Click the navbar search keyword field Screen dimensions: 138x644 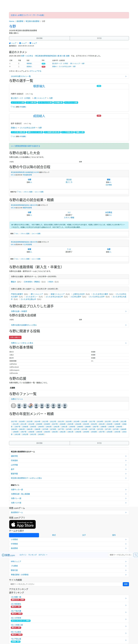(x=120, y=555)
